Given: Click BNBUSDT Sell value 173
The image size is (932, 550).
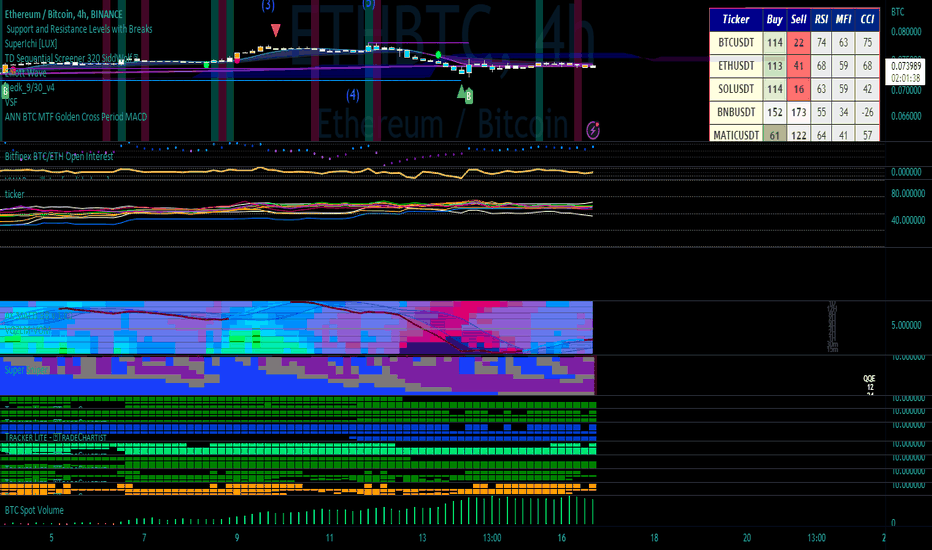Looking at the screenshot, I should click(798, 112).
